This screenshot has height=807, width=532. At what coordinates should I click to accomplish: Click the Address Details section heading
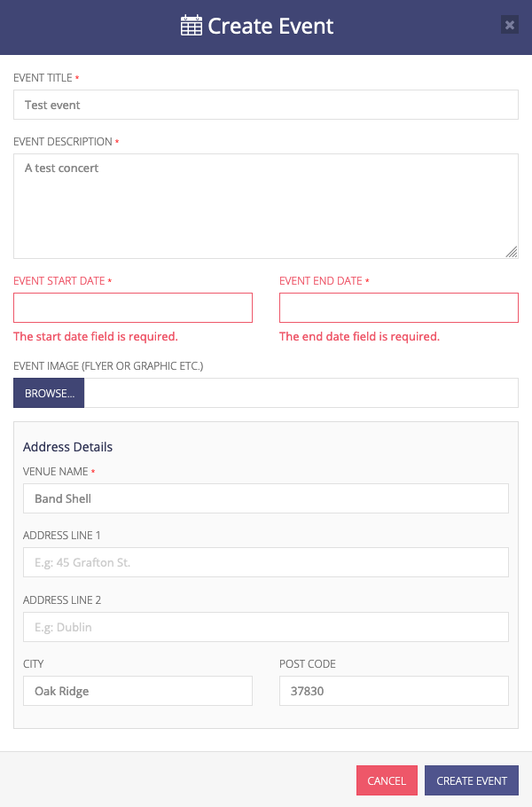67,447
